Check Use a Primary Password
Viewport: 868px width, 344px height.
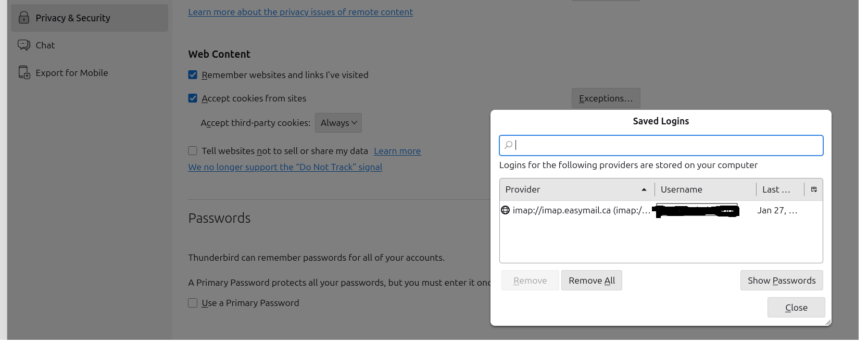click(x=193, y=303)
